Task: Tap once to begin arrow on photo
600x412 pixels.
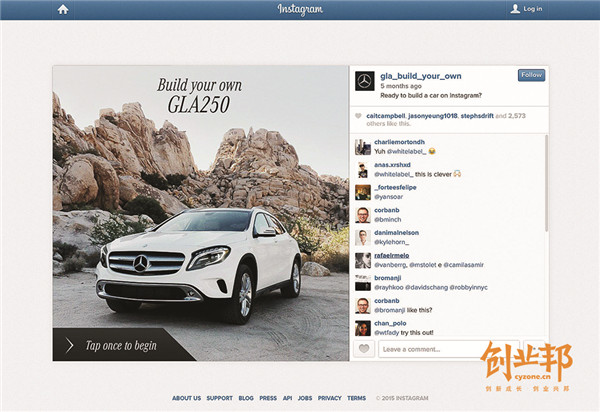Action: (x=70, y=346)
